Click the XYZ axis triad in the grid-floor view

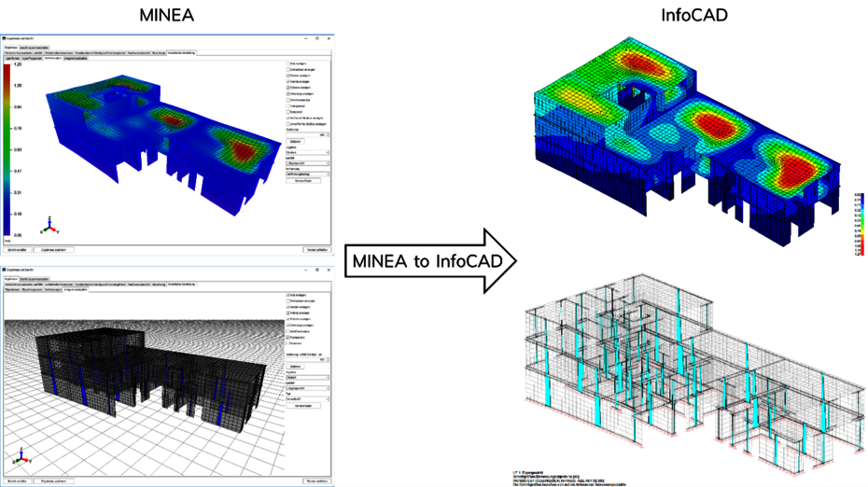coord(21,456)
